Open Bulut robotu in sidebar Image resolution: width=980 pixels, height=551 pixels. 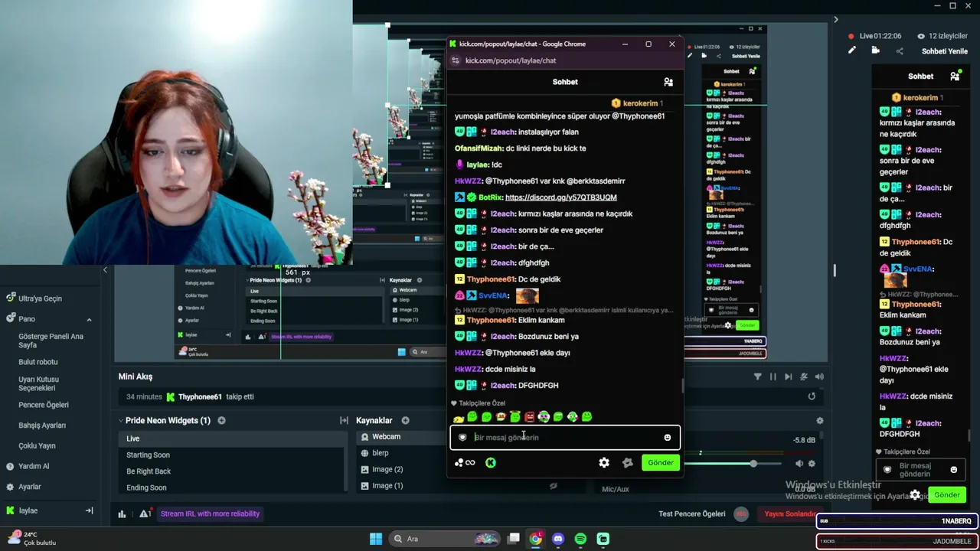[38, 362]
